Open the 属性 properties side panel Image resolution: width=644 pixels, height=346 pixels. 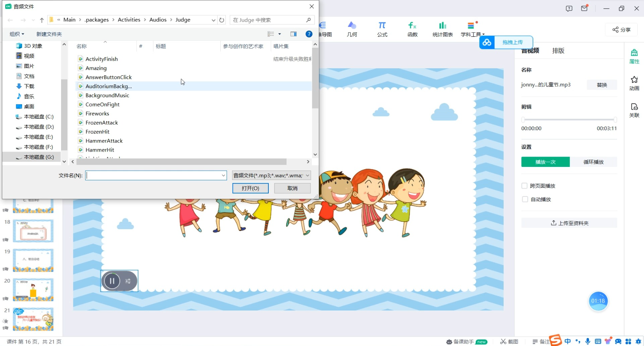(x=634, y=56)
